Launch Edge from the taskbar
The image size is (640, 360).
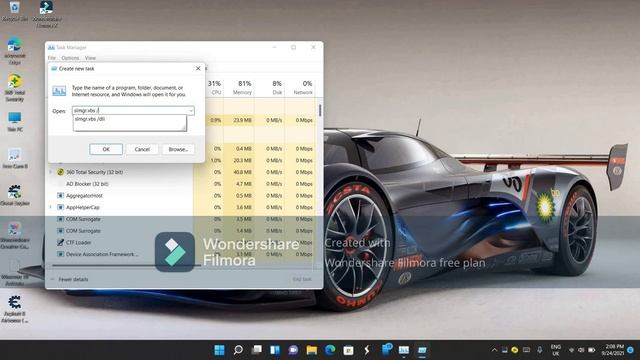330,350
